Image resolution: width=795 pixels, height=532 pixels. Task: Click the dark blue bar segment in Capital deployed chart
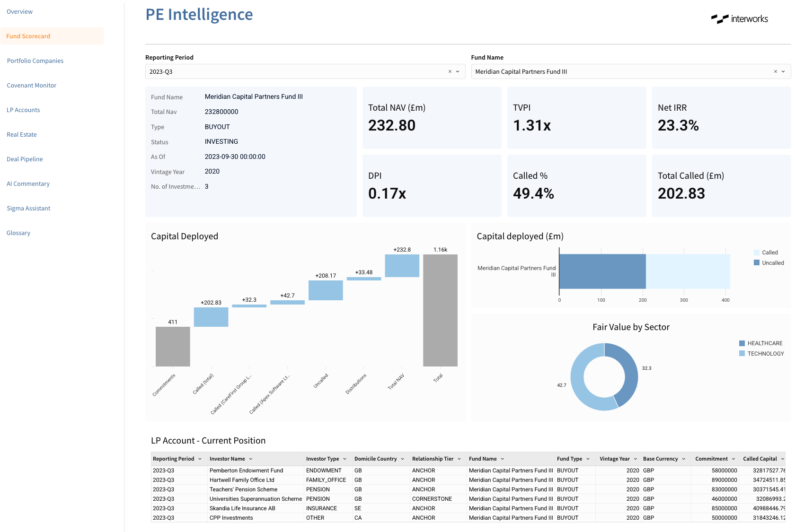click(x=602, y=271)
